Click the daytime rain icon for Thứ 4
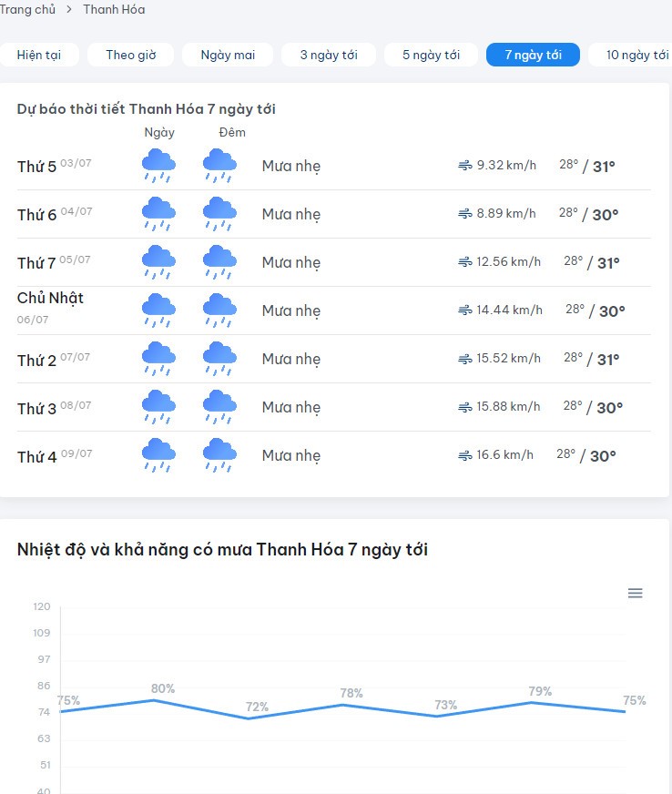Viewport: 672px width, 794px height. coord(158,455)
